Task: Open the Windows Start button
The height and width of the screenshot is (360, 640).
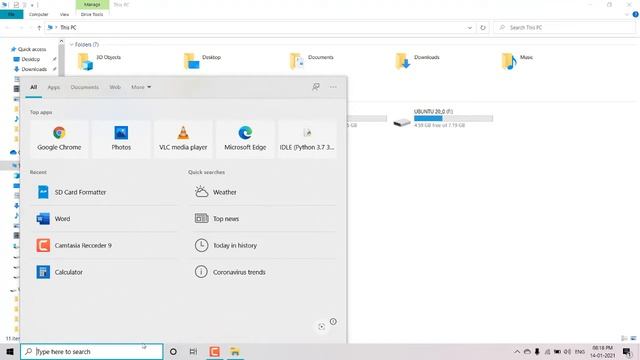Action: [10, 351]
